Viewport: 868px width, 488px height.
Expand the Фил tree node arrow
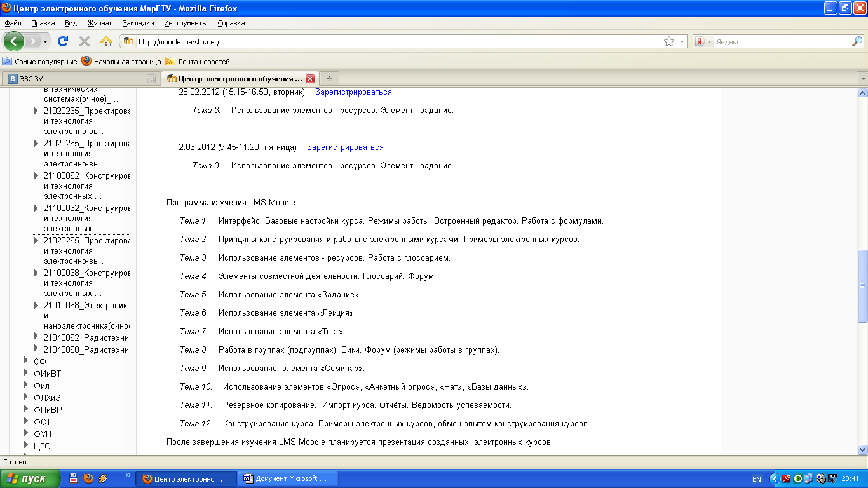(26, 385)
